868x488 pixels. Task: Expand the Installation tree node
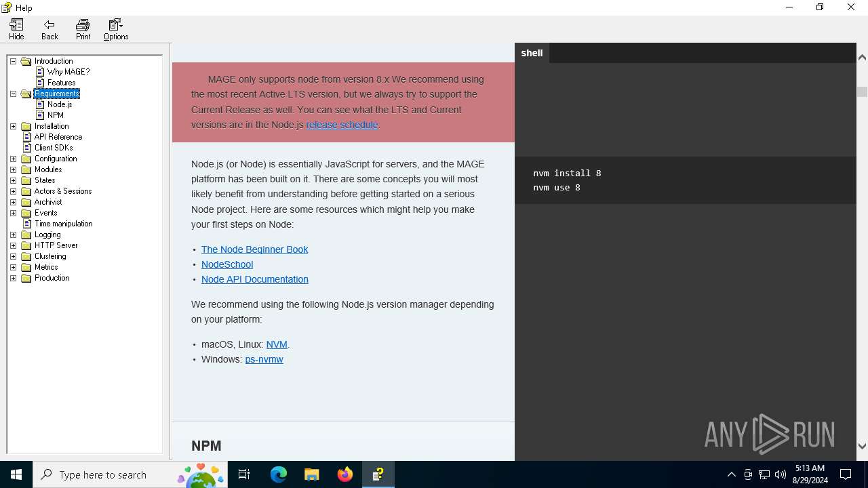point(13,126)
